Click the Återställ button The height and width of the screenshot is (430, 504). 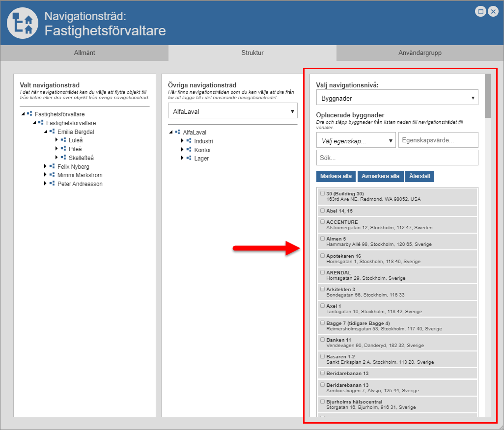(420, 176)
